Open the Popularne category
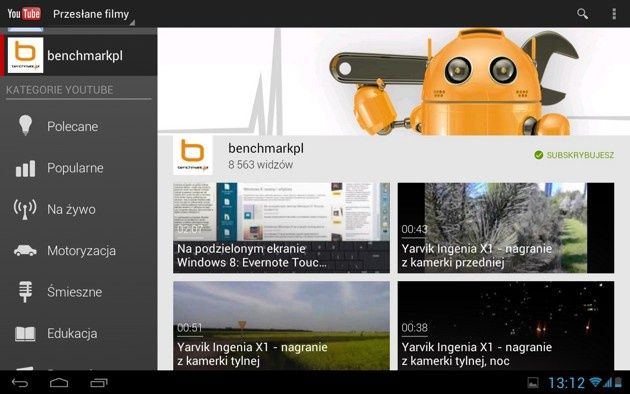Screen dimensions: 630x394 pyautogui.click(x=79, y=168)
